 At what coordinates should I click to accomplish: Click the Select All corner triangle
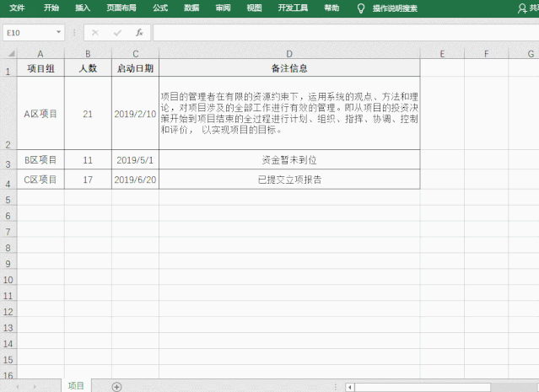tap(8, 54)
